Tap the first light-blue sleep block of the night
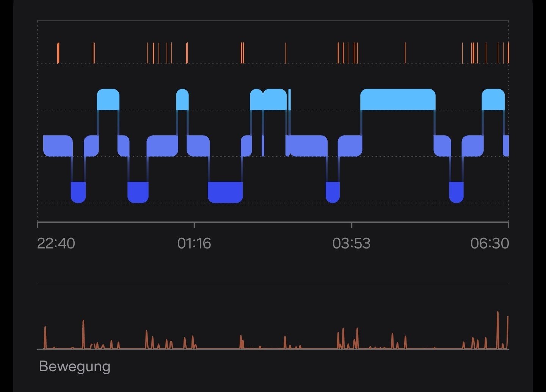 pyautogui.click(x=108, y=100)
